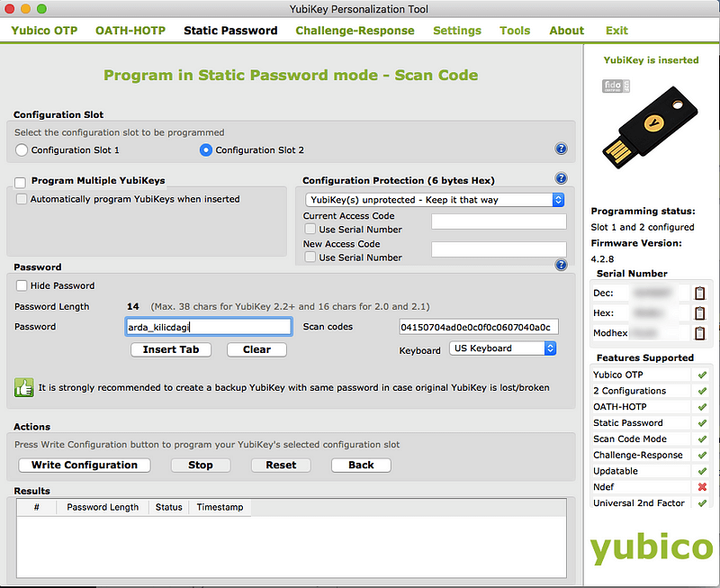Click Write Configuration button
This screenshot has height=588, width=720.
(x=85, y=465)
